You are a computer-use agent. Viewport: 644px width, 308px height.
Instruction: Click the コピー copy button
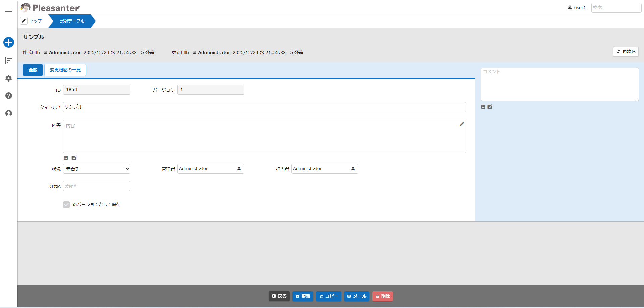329,296
